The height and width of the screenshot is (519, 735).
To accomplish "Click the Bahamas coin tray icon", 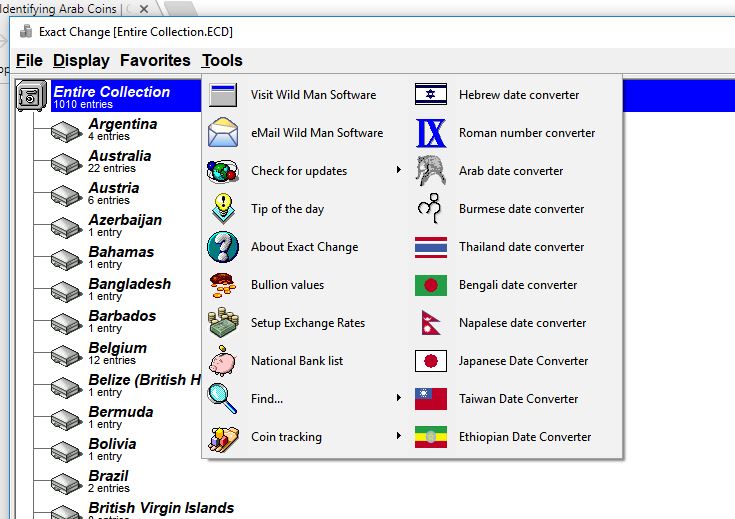I will (66, 259).
